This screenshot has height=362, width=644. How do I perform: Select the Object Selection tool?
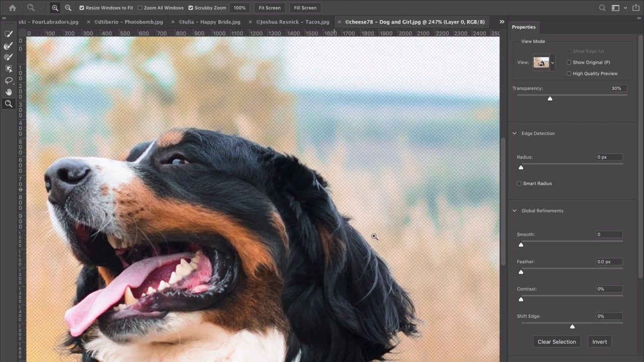[x=9, y=68]
